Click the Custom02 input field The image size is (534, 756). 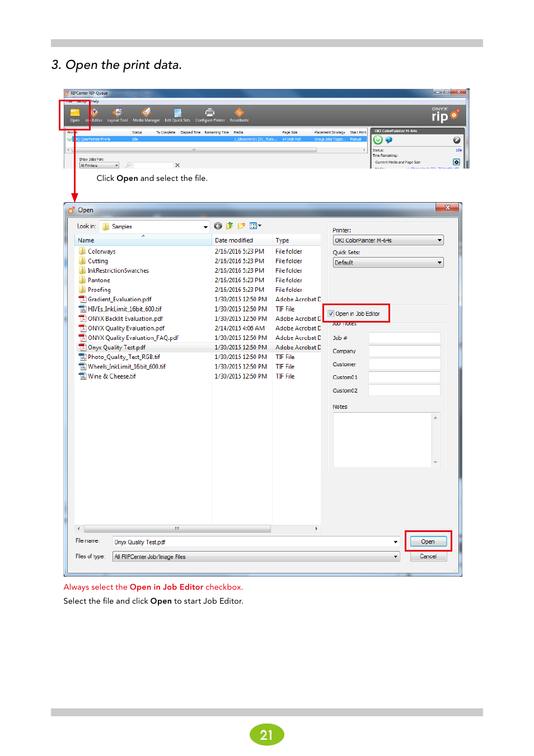404,390
